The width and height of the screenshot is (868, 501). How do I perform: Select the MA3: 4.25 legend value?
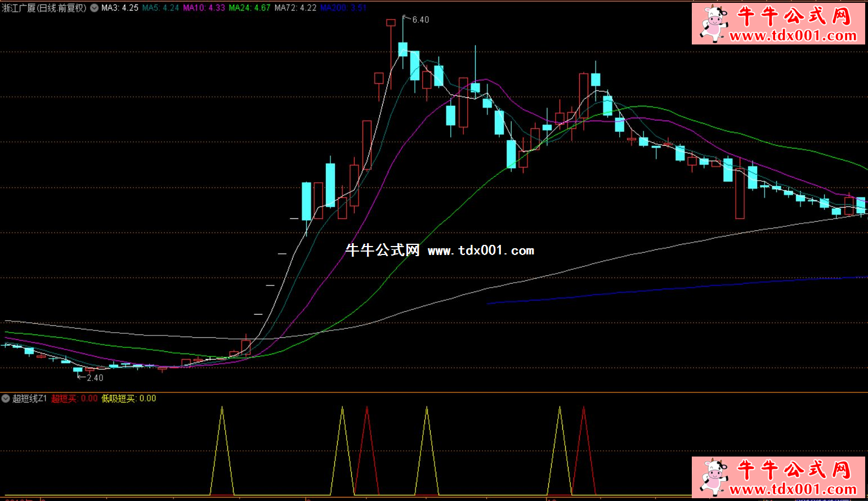pos(120,8)
